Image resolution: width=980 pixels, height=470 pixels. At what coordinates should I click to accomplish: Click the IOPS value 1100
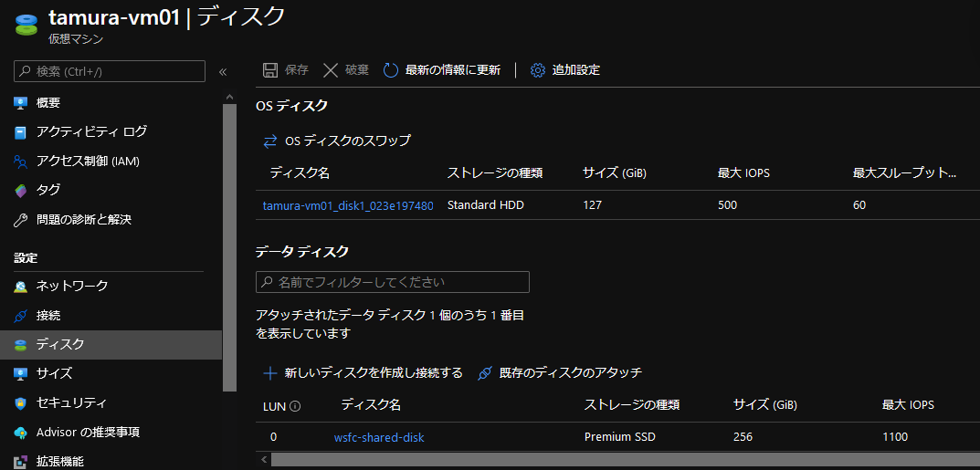(895, 437)
